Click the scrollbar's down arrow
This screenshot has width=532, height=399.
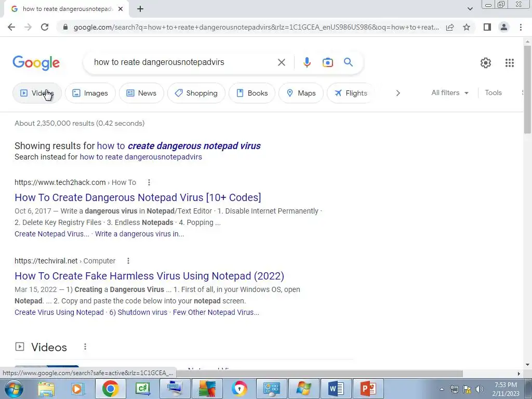[527, 365]
